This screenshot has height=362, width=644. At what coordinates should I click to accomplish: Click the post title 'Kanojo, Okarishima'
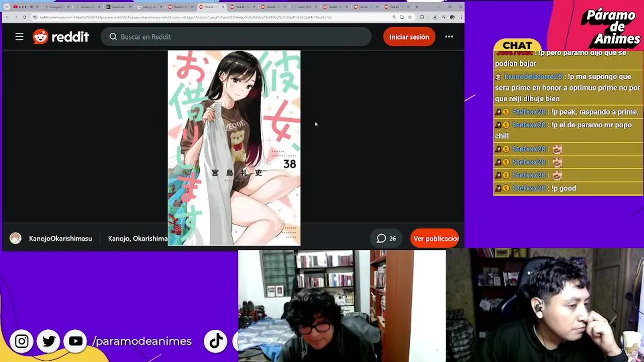pos(138,238)
